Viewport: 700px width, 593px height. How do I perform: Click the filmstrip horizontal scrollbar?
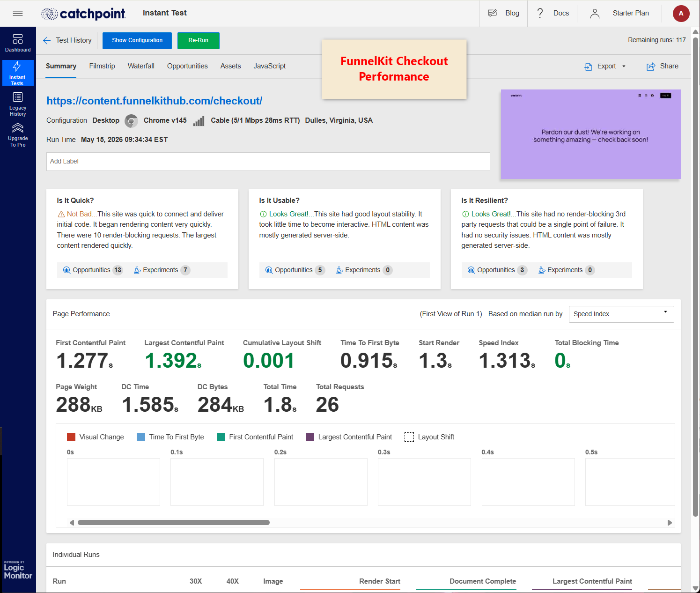(x=174, y=523)
